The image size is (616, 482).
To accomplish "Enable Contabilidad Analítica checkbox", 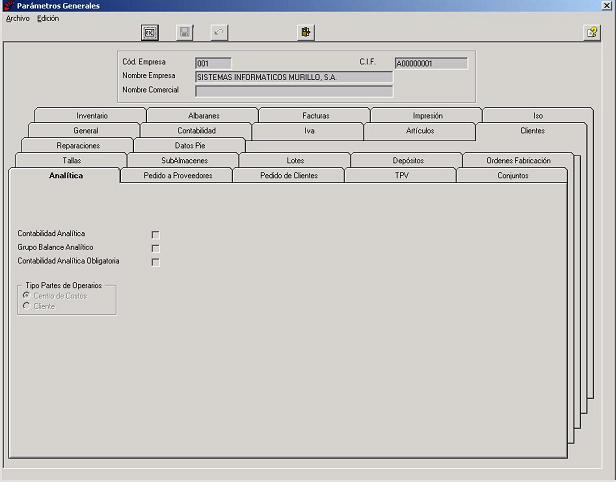I will (156, 235).
